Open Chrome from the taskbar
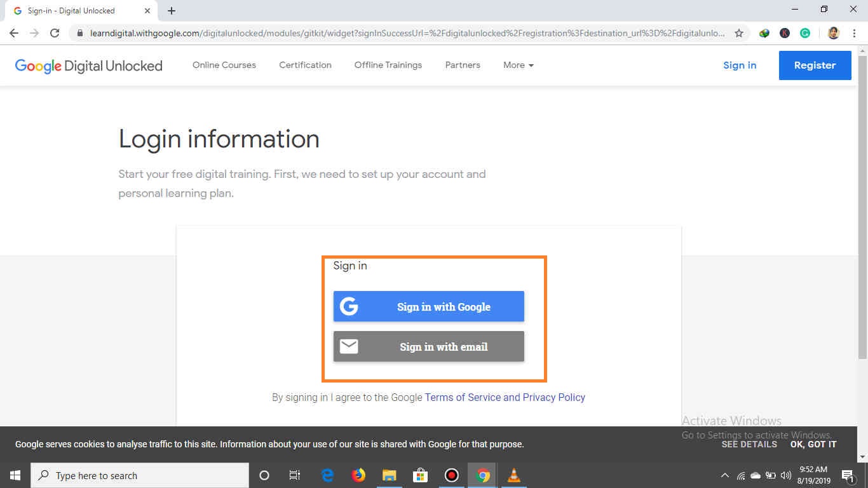The image size is (868, 488). click(483, 475)
